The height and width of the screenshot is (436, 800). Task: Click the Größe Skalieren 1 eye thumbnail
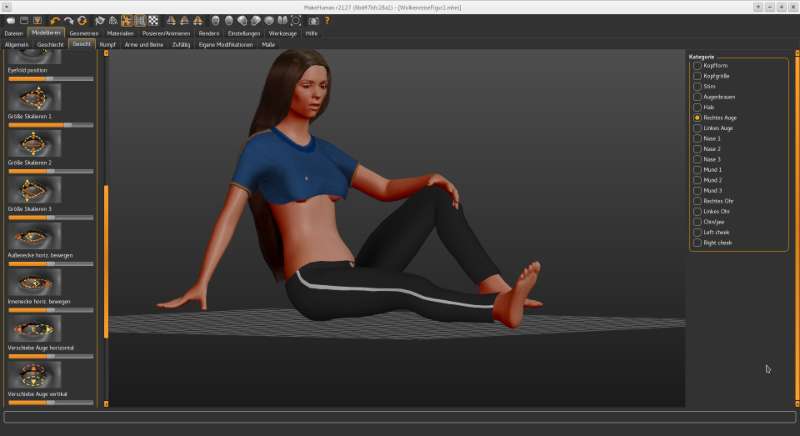(35, 97)
